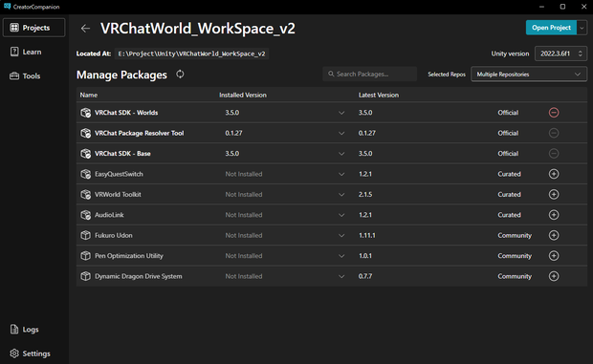Add the Fukuro Udon package
Screen dimensions: 593x364
[x=554, y=235]
